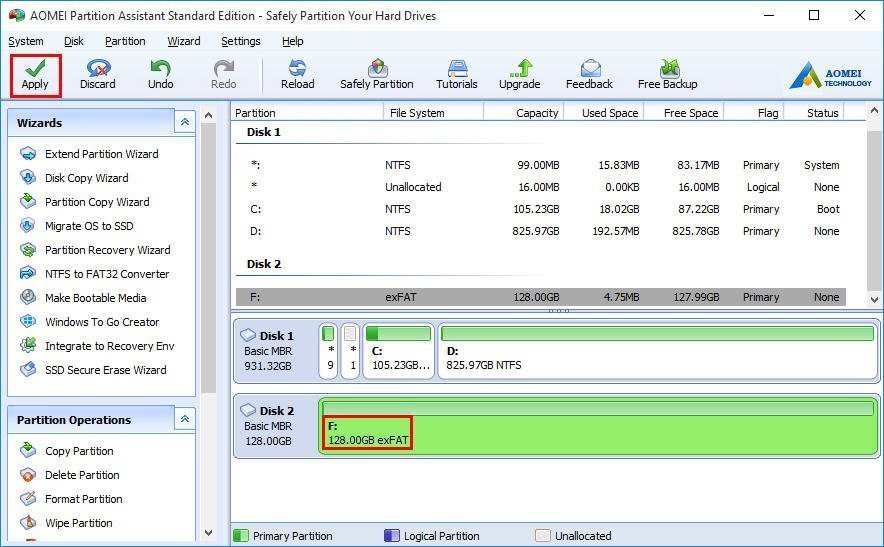Sort by File System column header
This screenshot has height=547, width=884.
pos(433,113)
